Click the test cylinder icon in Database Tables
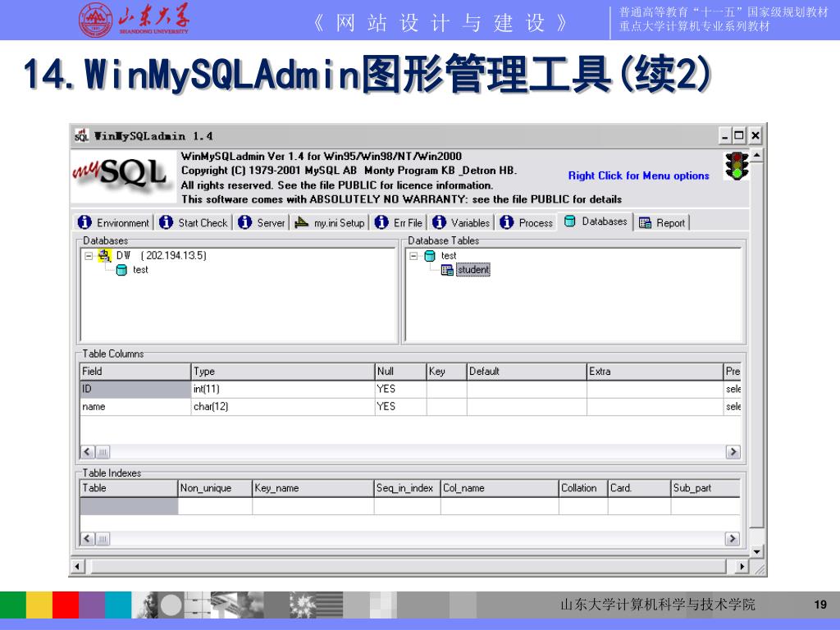840x630 pixels. coord(430,256)
